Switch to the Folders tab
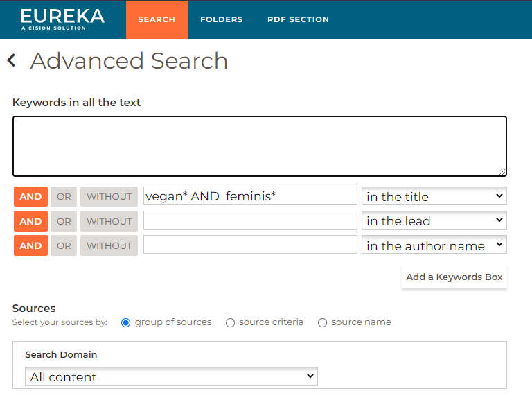Screen dimensions: 532x407 click(221, 19)
